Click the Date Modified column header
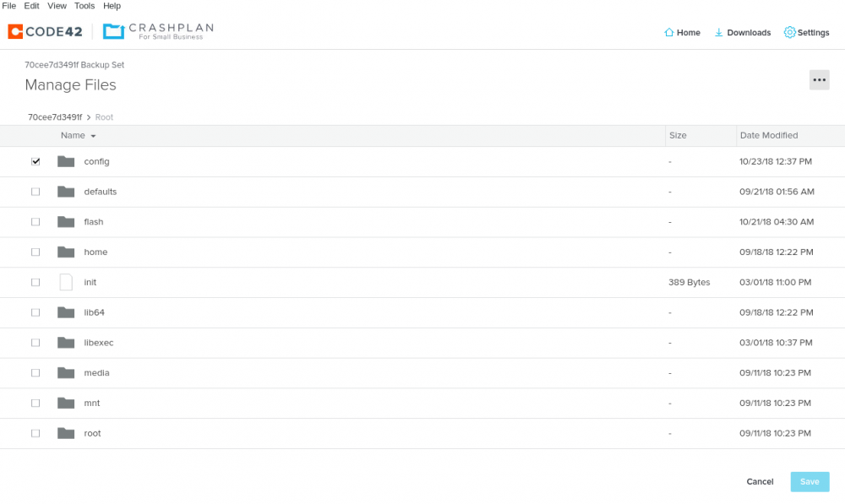 (768, 136)
